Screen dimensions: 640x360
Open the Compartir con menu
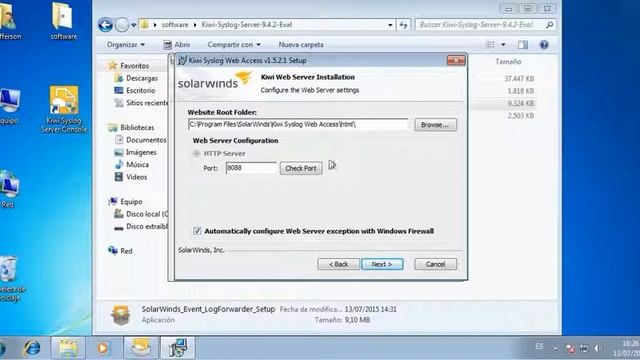[234, 44]
